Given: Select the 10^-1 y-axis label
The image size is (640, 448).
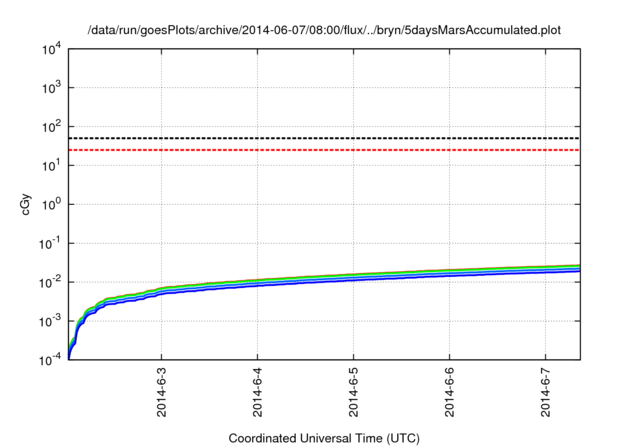Looking at the screenshot, I should click(50, 243).
